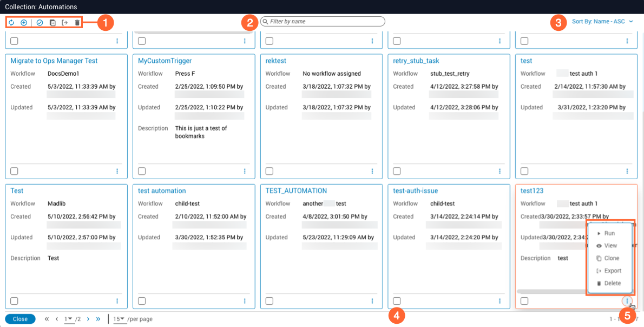Open the three-dot menu on test-auth-issue card

[500, 301]
